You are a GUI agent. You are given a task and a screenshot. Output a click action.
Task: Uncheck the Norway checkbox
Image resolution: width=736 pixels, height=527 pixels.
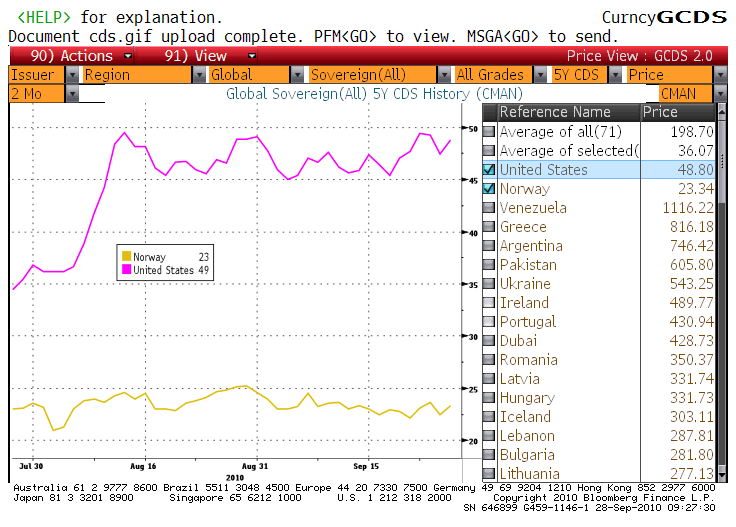(489, 189)
